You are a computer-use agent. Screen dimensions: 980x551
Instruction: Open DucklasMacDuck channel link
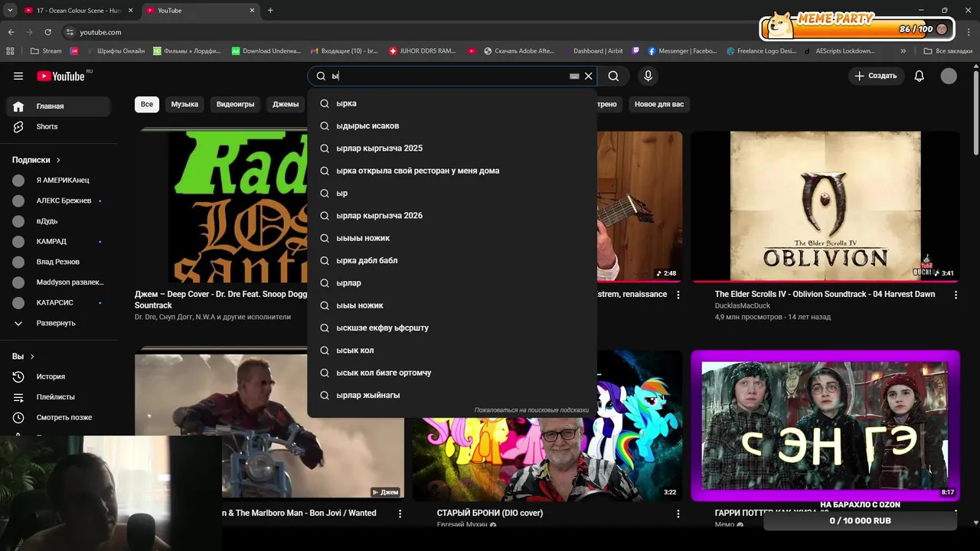pos(743,305)
